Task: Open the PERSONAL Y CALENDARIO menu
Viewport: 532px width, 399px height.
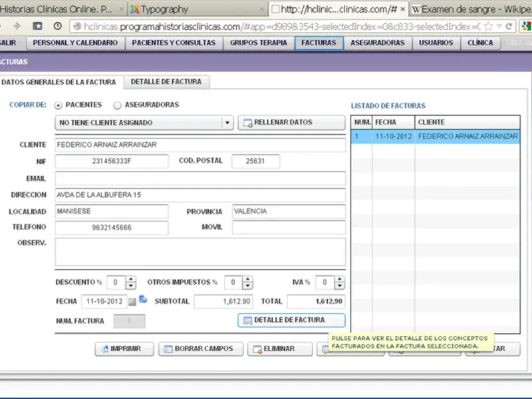Action: (x=75, y=43)
